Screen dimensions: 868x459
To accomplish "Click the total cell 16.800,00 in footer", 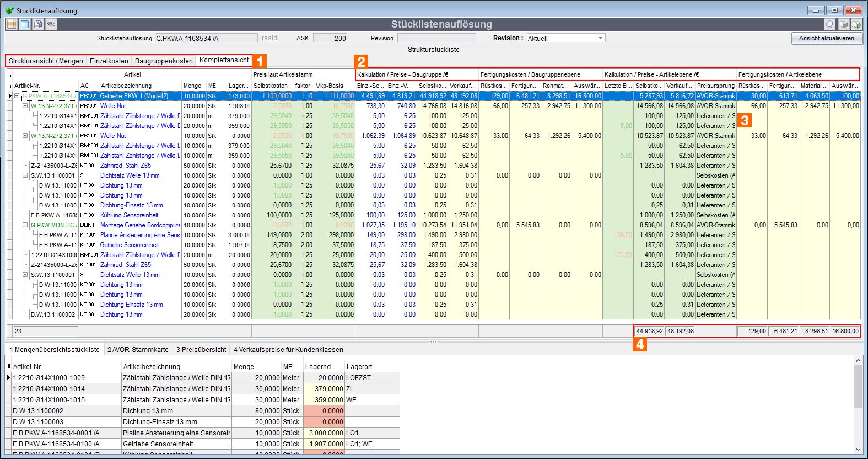I will point(845,331).
